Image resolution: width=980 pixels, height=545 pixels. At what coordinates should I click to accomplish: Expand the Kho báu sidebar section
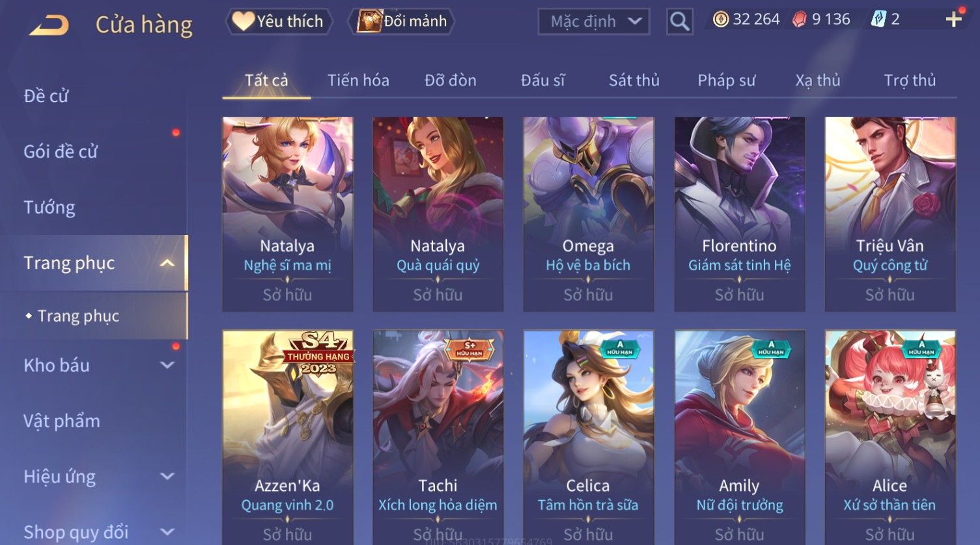tap(167, 365)
